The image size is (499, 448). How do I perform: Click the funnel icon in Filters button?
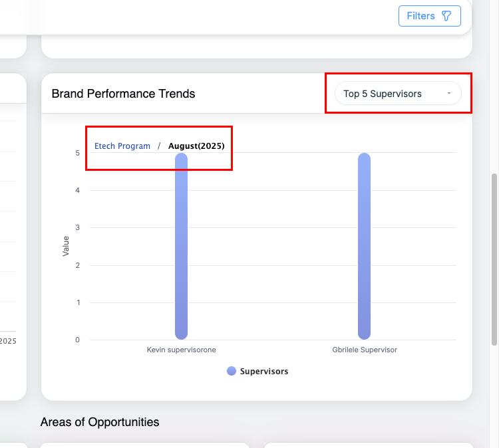point(446,16)
